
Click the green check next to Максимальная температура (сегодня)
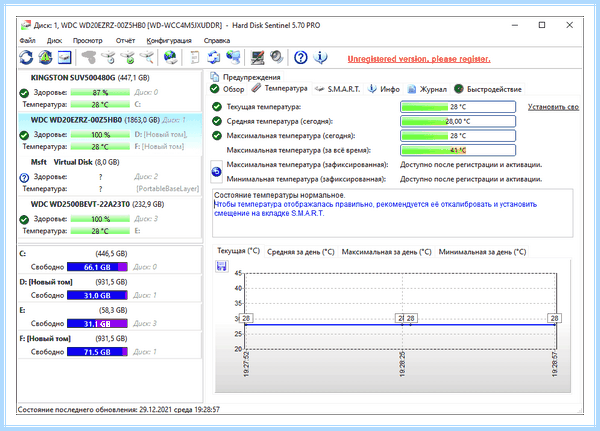coord(217,136)
